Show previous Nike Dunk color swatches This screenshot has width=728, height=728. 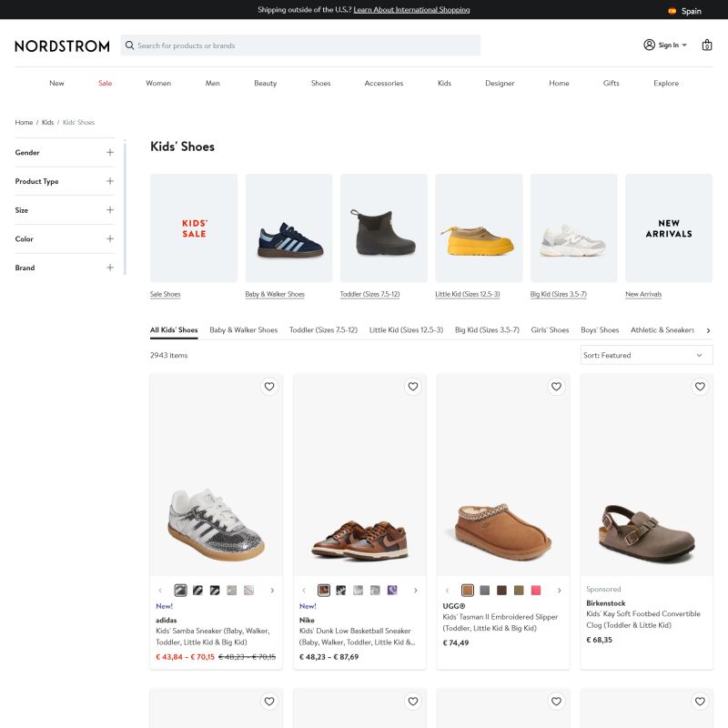point(304,591)
